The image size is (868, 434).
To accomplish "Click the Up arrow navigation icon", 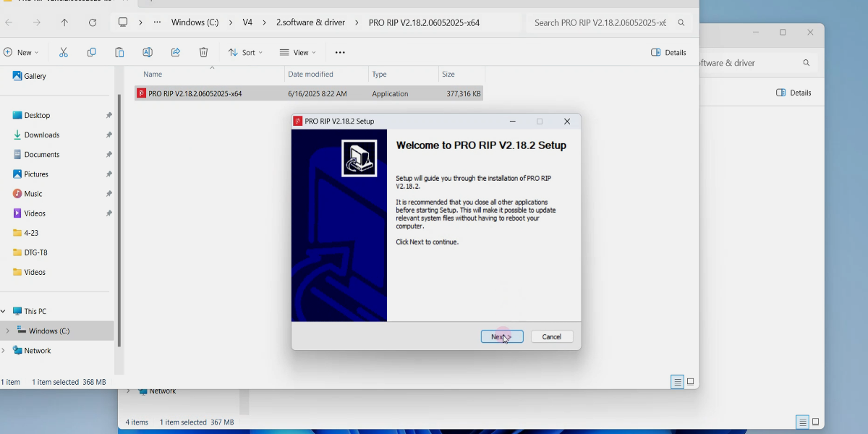I will pos(64,22).
